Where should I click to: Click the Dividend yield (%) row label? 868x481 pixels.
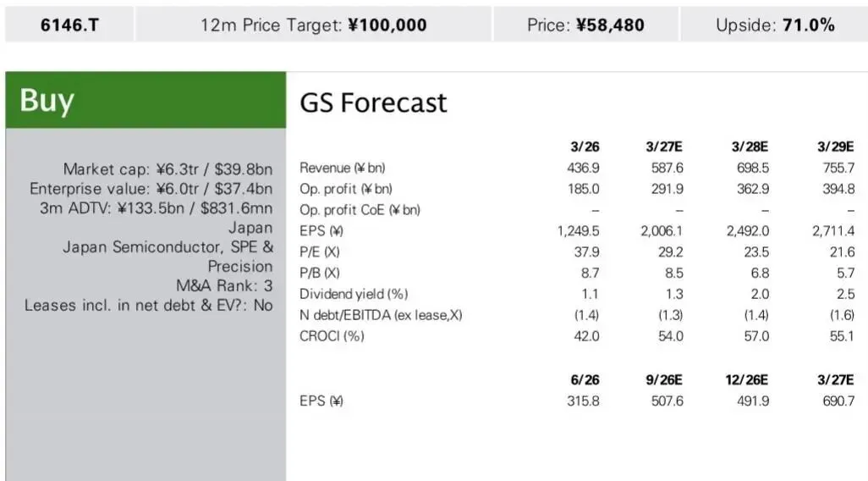click(x=354, y=294)
